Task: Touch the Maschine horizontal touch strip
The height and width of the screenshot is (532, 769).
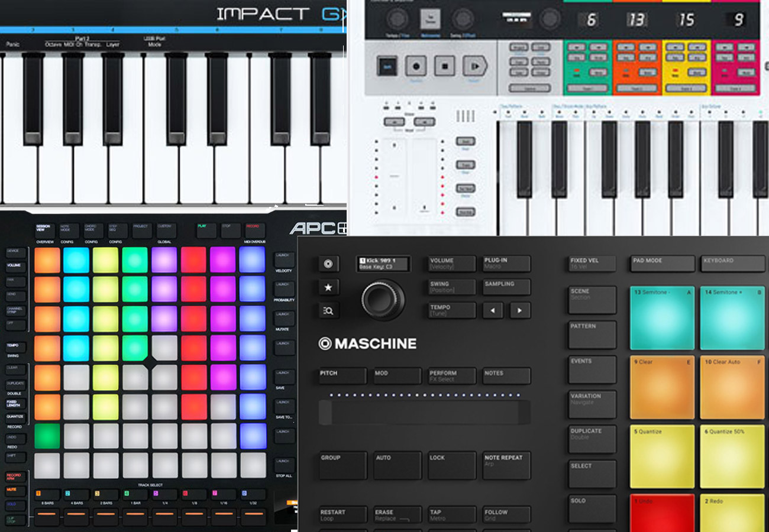Action: click(x=425, y=412)
